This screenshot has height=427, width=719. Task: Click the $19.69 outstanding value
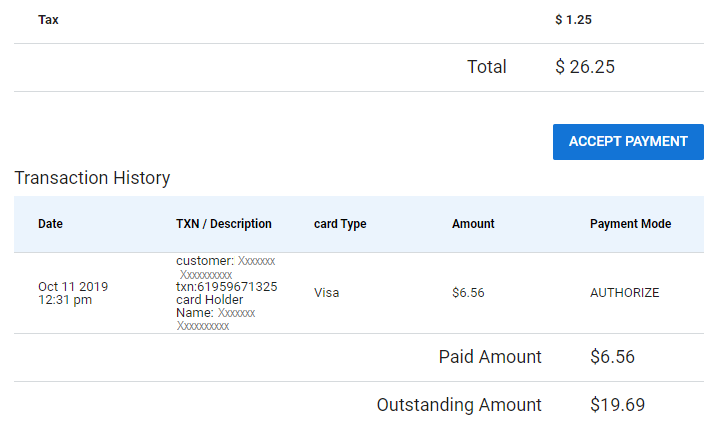pyautogui.click(x=617, y=405)
